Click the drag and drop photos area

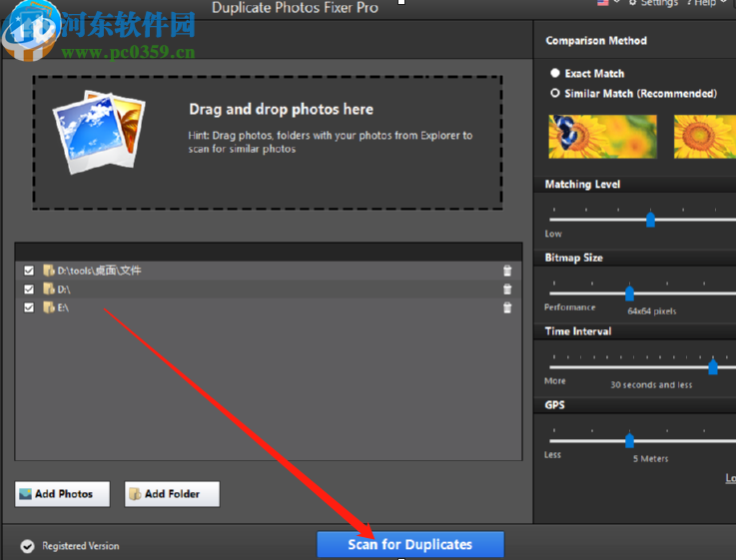(268, 142)
